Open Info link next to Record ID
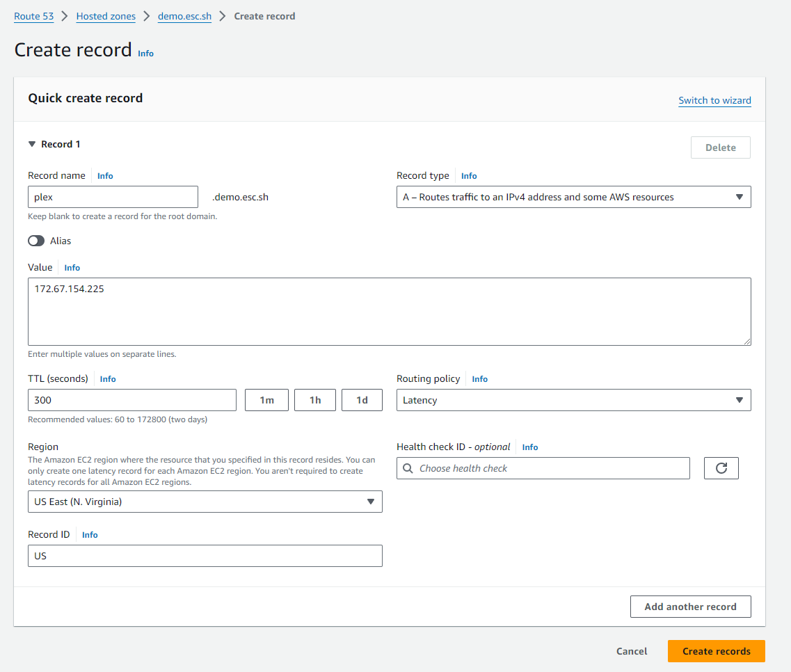This screenshot has height=672, width=791. 90,535
